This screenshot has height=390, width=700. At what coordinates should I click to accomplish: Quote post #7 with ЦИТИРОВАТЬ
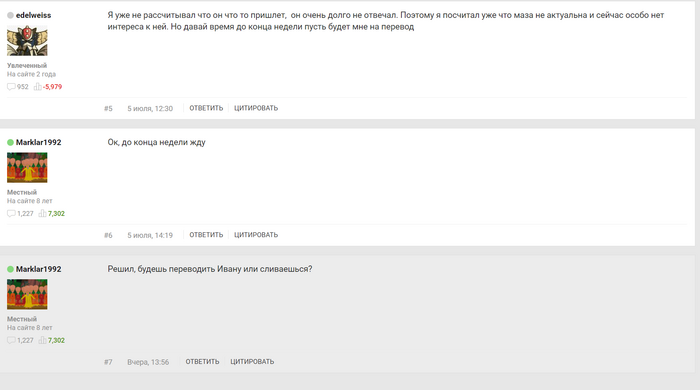252,361
